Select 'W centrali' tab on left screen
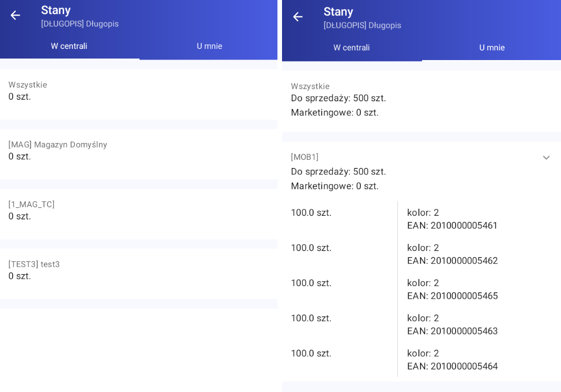This screenshot has height=392, width=561. pyautogui.click(x=69, y=46)
